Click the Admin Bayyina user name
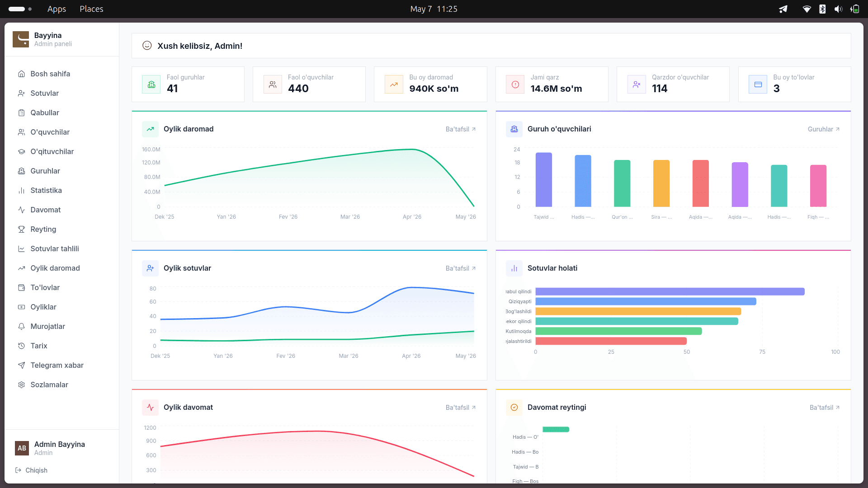The width and height of the screenshot is (868, 488). (60, 444)
